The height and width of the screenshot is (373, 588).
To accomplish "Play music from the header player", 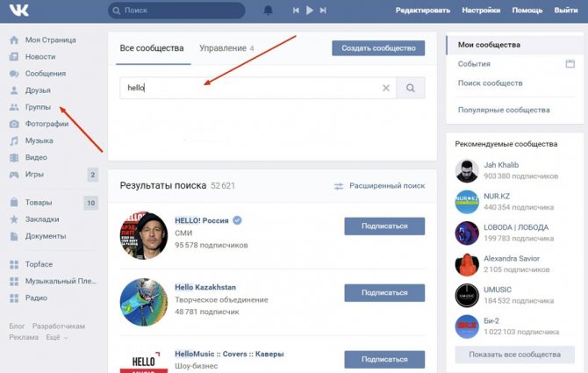I will (x=310, y=11).
